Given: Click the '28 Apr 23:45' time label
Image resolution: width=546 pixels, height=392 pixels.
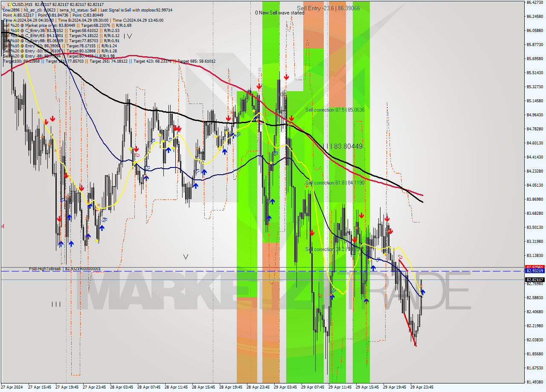Looking at the screenshot, I should pyautogui.click(x=258, y=387).
